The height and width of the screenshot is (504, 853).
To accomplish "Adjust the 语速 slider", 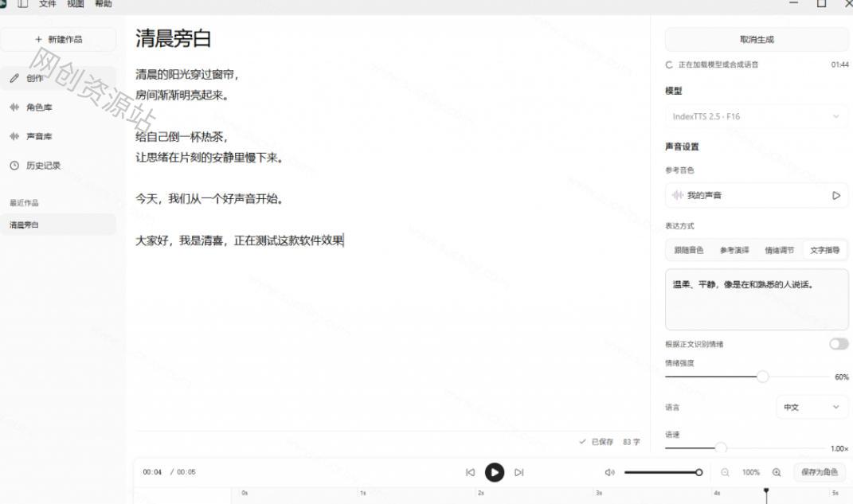I will [x=720, y=448].
